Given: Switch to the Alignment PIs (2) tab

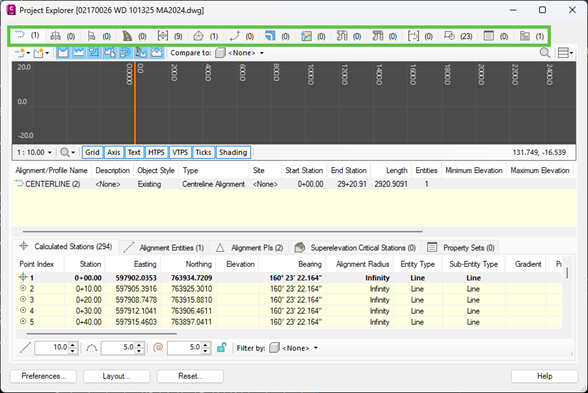Looking at the screenshot, I should 249,248.
